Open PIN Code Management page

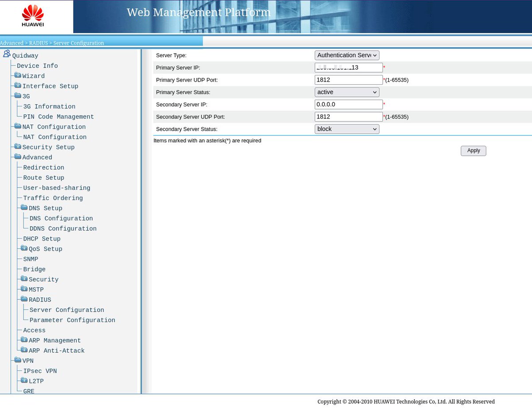(59, 117)
